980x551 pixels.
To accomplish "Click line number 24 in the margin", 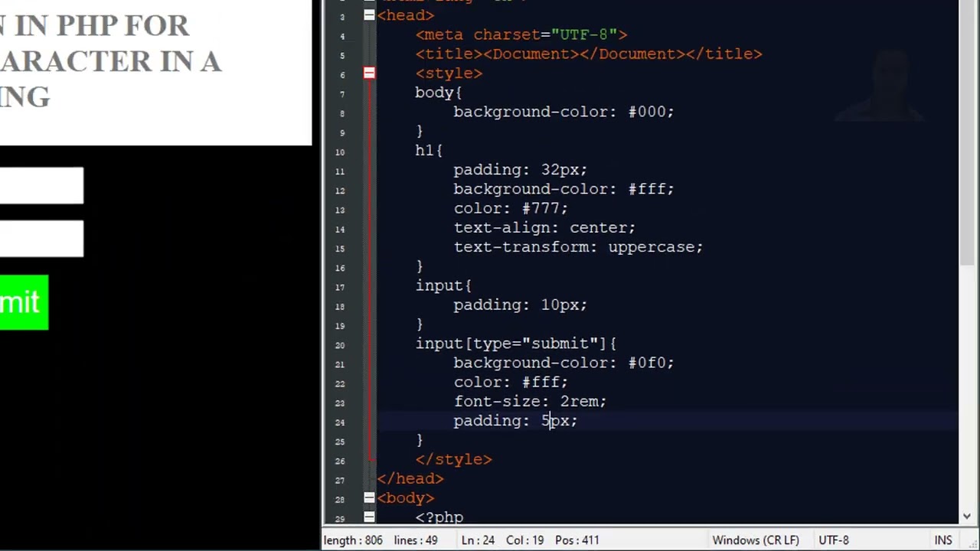I will click(x=339, y=422).
